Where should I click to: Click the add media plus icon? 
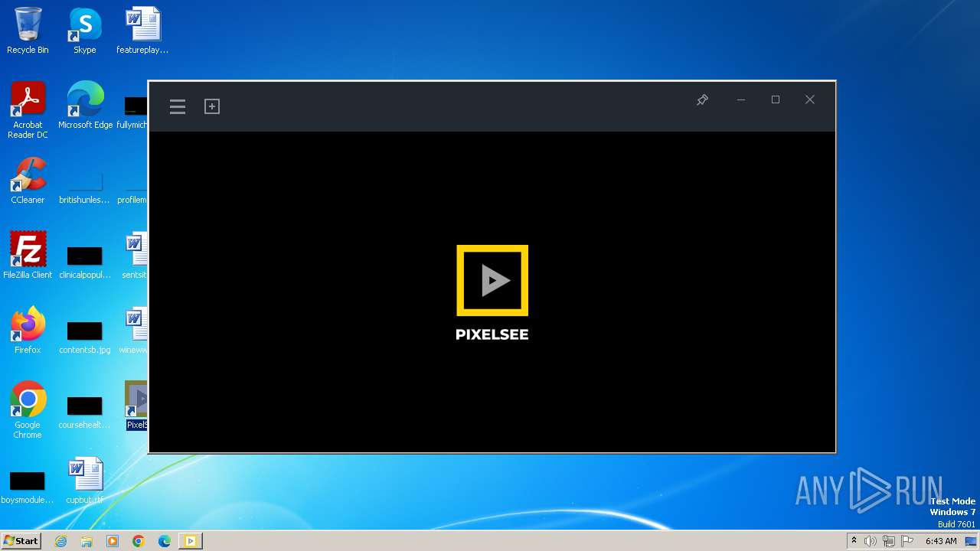coord(212,106)
